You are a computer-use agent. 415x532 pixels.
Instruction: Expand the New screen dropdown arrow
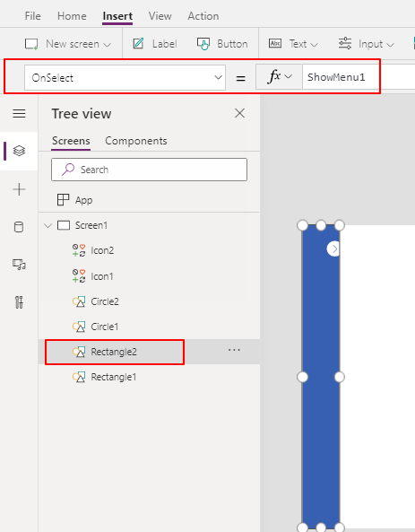click(108, 45)
